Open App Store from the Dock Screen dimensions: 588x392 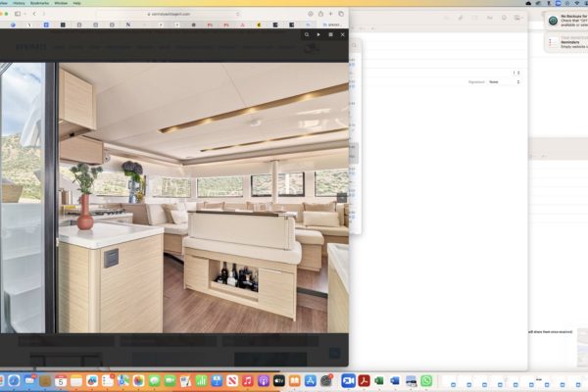pos(311,381)
